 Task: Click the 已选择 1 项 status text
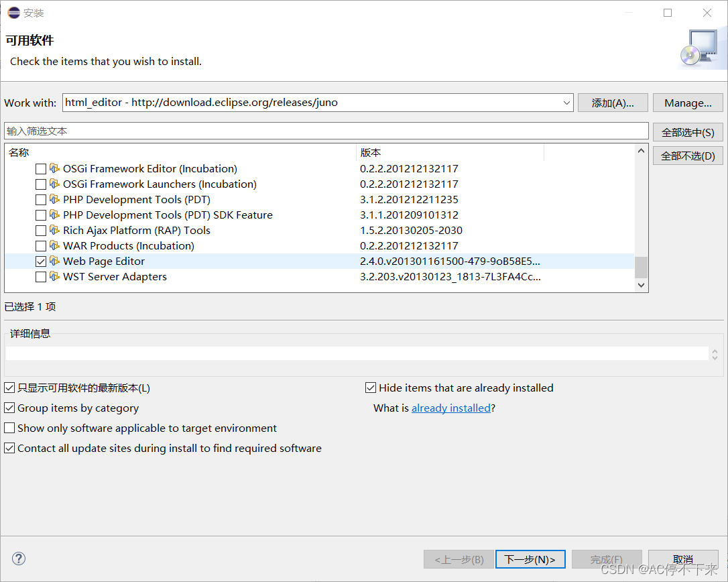coord(30,306)
